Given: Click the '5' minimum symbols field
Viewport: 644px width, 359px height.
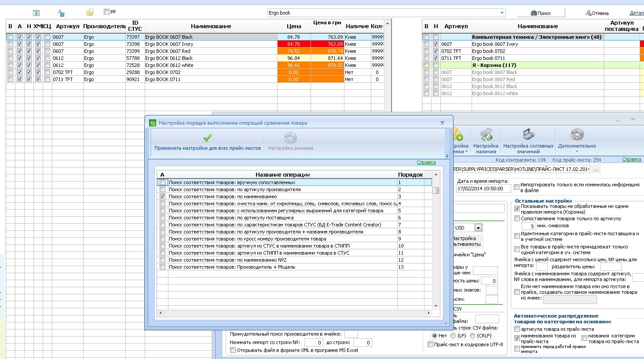Looking at the screenshot, I should click(x=528, y=226).
